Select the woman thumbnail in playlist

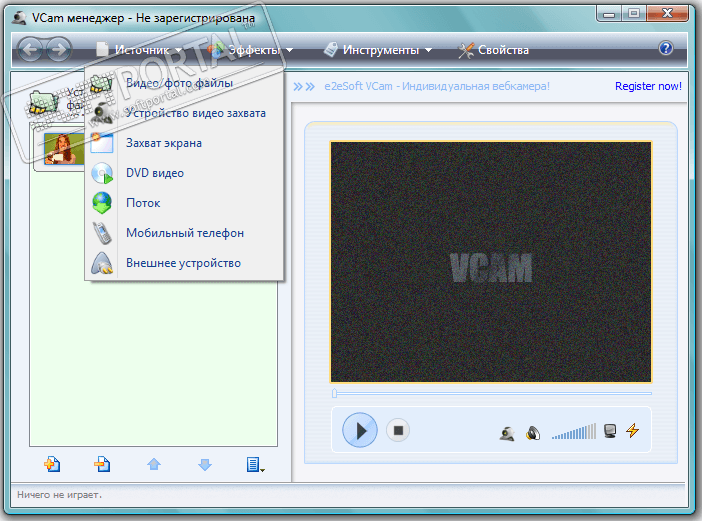click(x=64, y=149)
